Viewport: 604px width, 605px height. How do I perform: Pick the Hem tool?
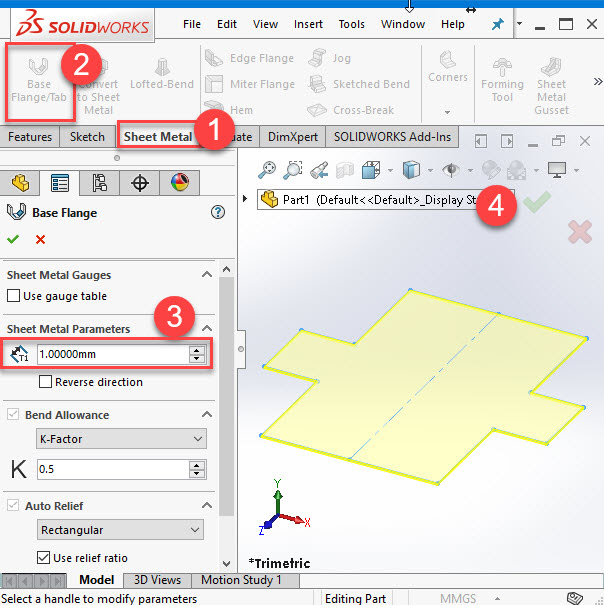228,109
